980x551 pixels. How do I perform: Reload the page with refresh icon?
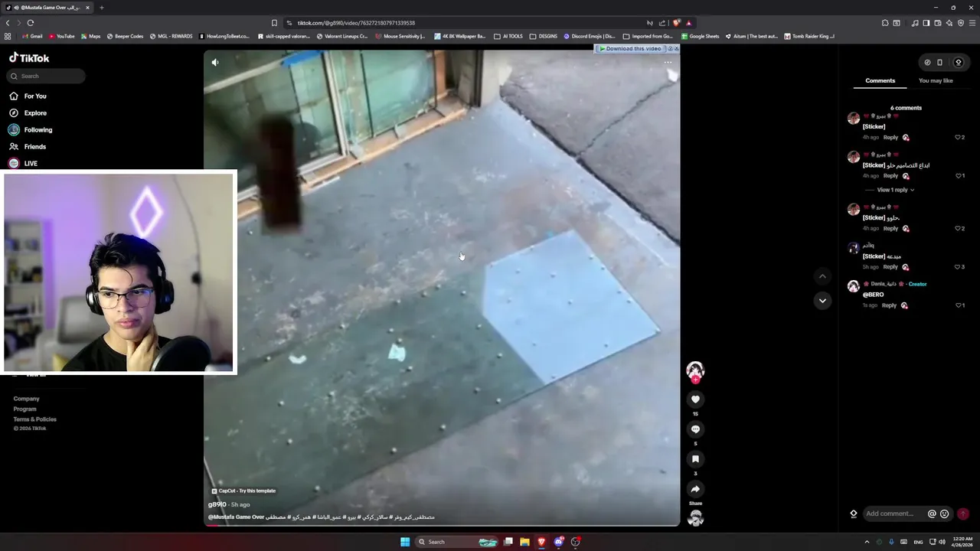click(x=31, y=23)
